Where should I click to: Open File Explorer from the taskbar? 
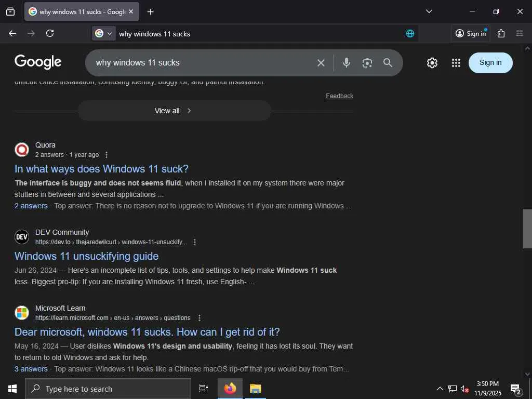click(255, 389)
